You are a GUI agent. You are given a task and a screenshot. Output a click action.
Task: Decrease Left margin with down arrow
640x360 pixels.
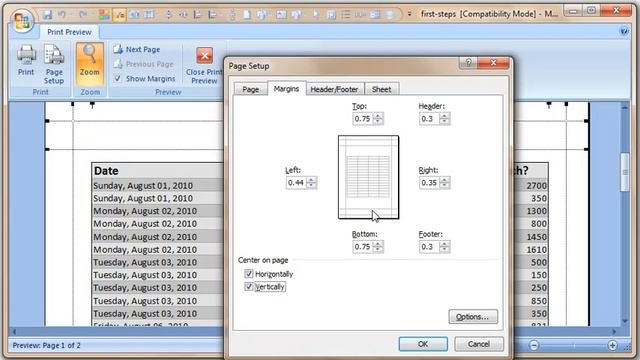(311, 186)
